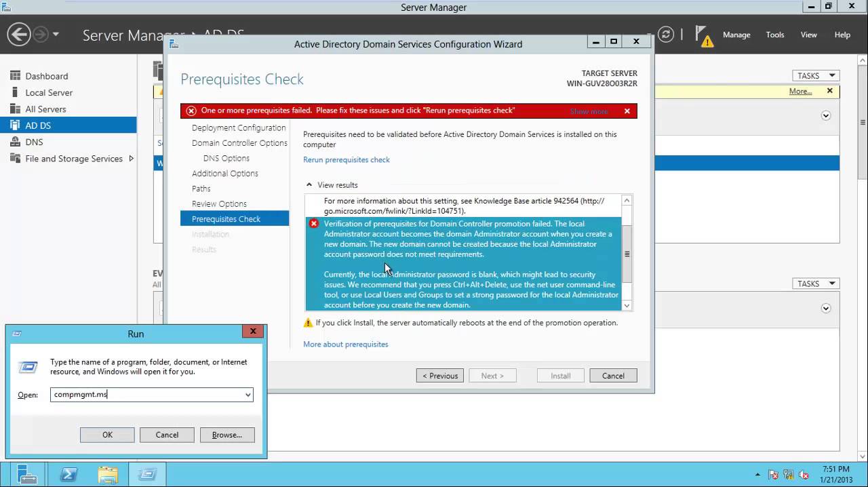
Task: Click OK in the Run dialog
Action: pos(107,435)
